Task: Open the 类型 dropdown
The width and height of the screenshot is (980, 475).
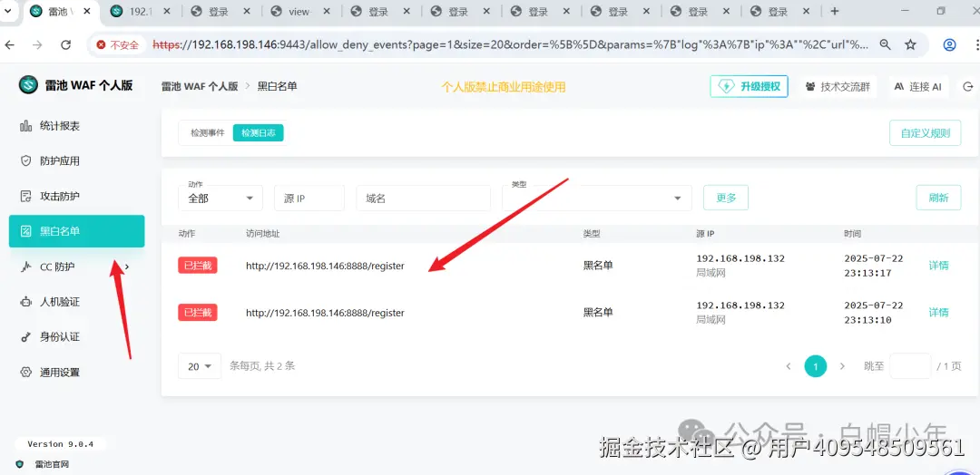Action: tap(597, 198)
